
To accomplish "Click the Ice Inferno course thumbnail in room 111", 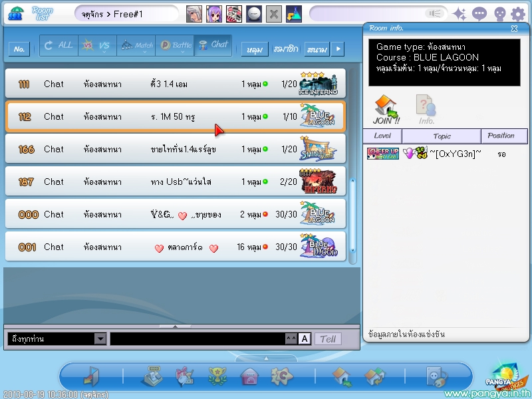I will point(319,84).
